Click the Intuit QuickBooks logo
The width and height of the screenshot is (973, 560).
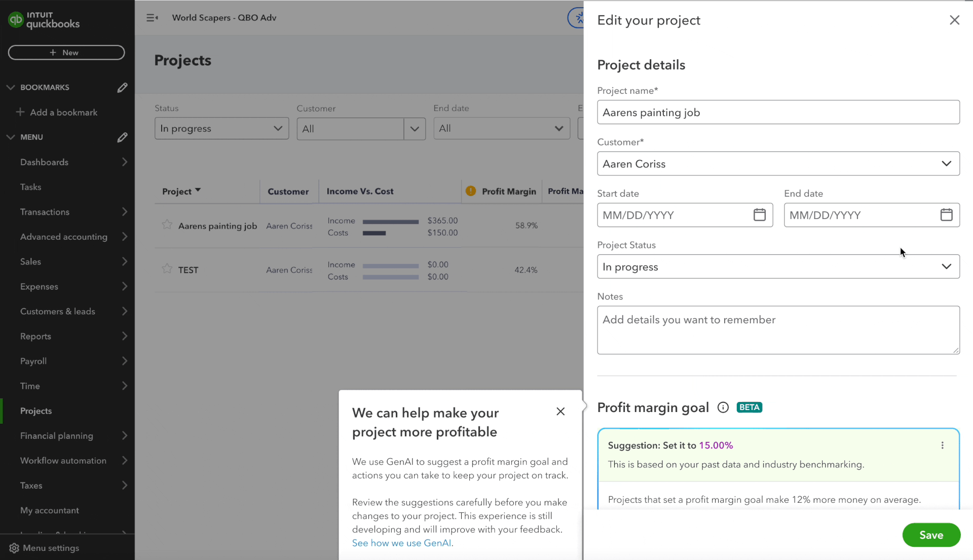tap(44, 20)
